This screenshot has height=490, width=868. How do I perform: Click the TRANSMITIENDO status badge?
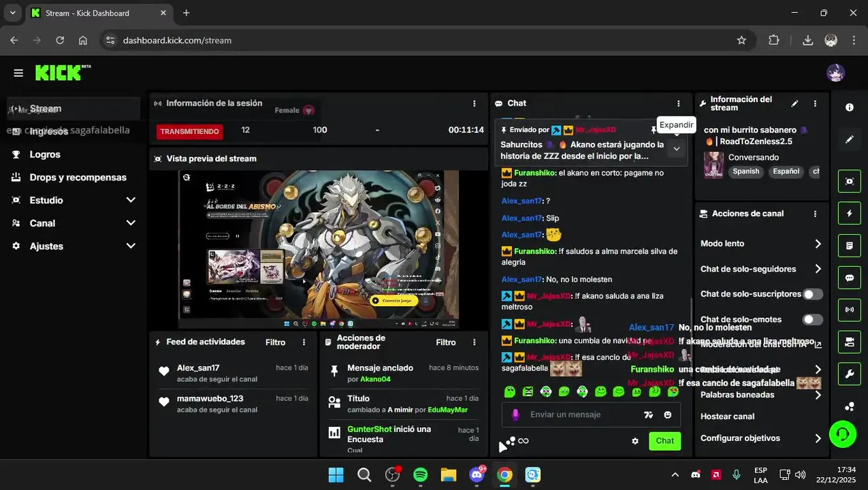(x=190, y=131)
